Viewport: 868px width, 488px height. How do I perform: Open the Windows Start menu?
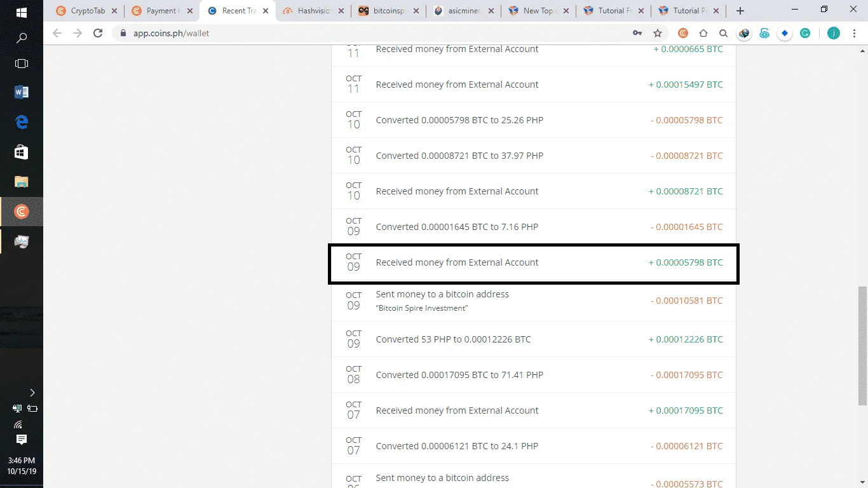click(21, 12)
